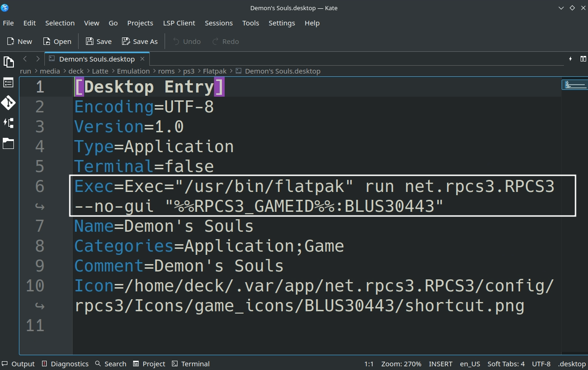This screenshot has height=370, width=588.
Task: Open the UTF-8 encoding selector in status bar
Action: pos(541,364)
